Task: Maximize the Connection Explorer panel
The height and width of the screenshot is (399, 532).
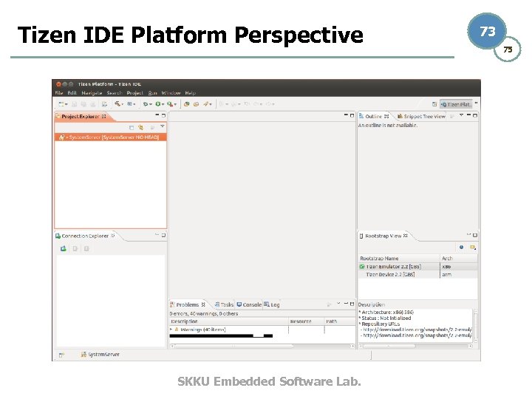Action: point(163,235)
